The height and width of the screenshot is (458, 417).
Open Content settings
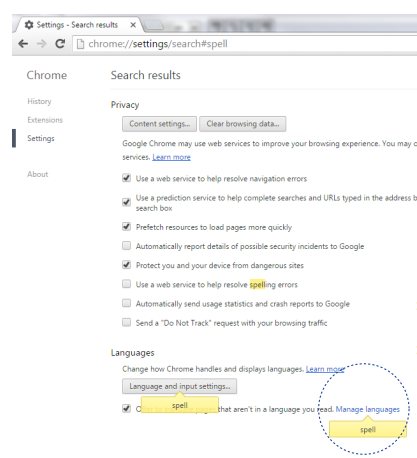click(159, 124)
